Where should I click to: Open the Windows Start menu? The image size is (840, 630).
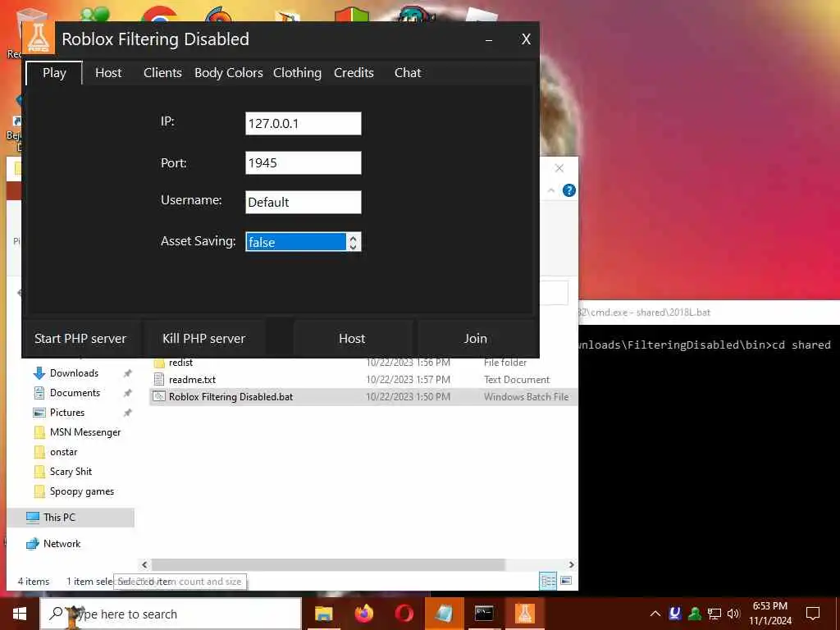(x=20, y=614)
